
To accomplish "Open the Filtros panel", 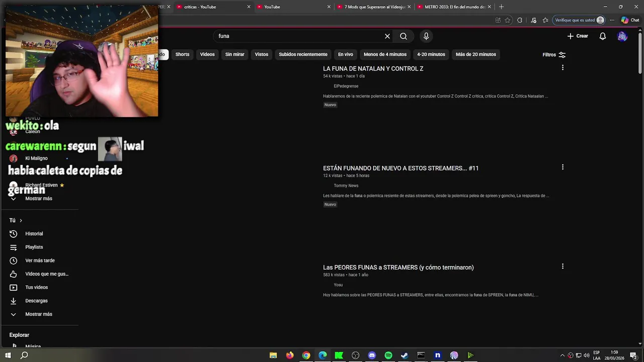I will pos(554,55).
